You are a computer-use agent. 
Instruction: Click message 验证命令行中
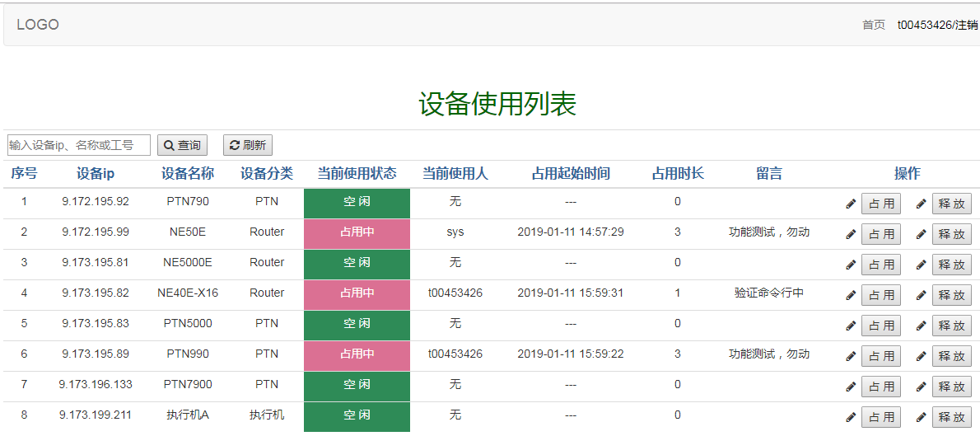pyautogui.click(x=769, y=293)
